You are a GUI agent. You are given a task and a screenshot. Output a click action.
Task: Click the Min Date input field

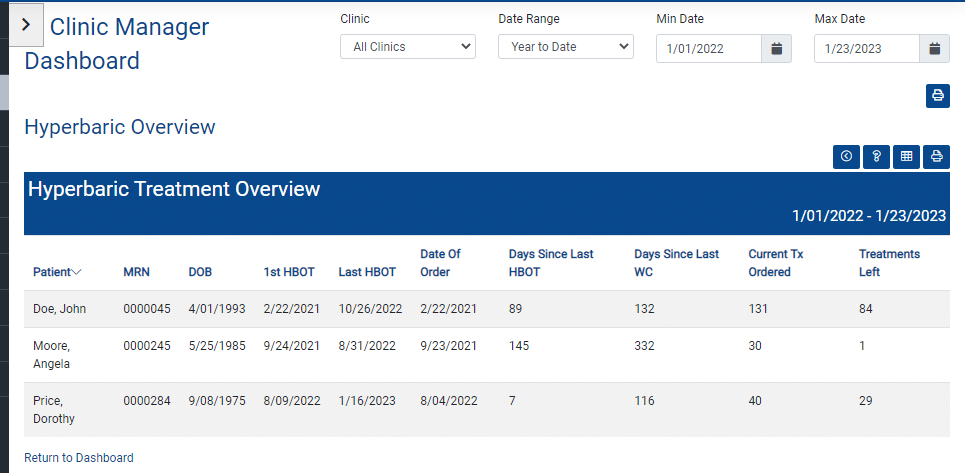(x=709, y=49)
